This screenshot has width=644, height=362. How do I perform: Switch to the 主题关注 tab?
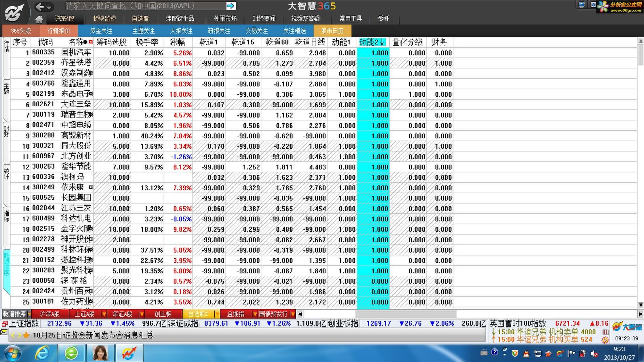[143, 31]
